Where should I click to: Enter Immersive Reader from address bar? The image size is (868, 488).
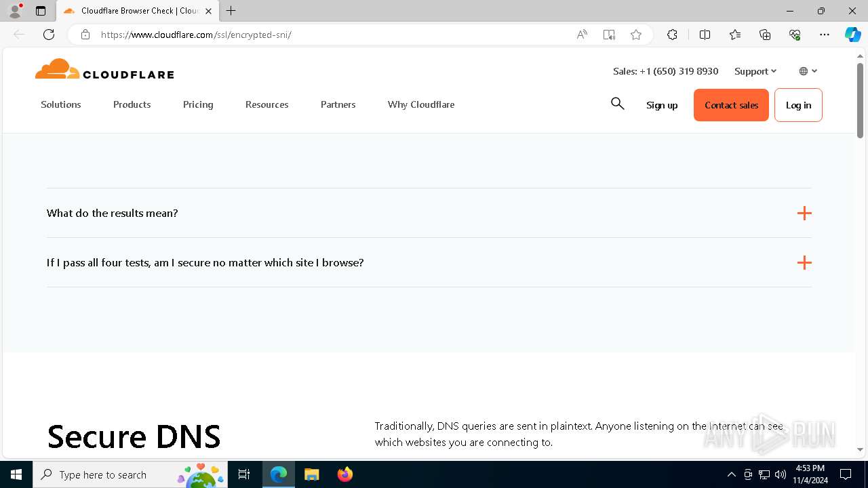pyautogui.click(x=609, y=35)
